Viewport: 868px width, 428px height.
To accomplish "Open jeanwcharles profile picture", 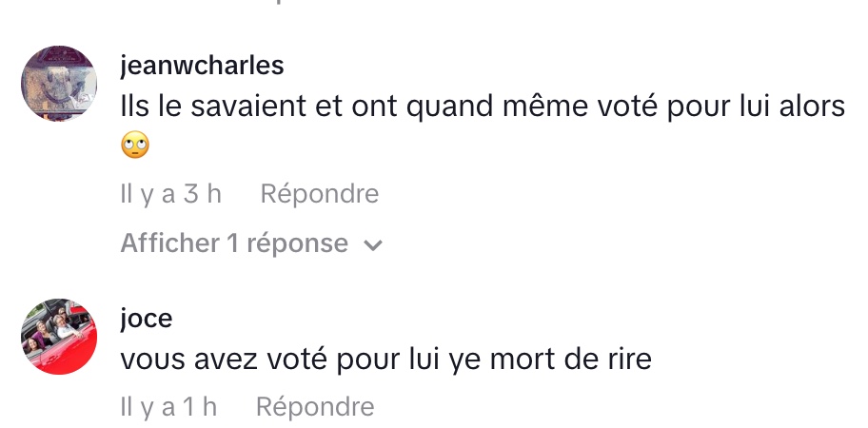I will 59,84.
